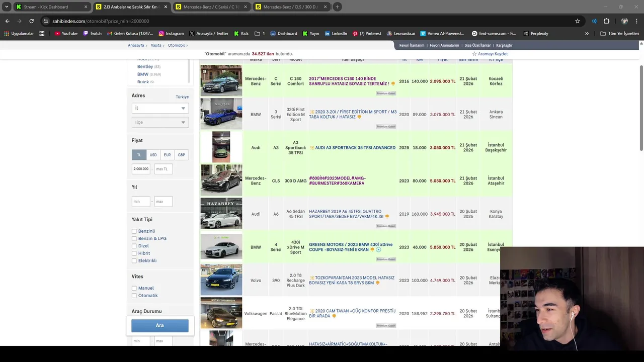Check the Otomatik transmission checkbox

(134, 296)
